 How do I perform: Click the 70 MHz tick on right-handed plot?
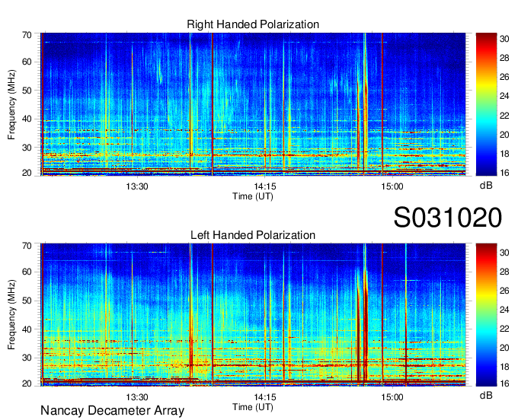(27, 35)
